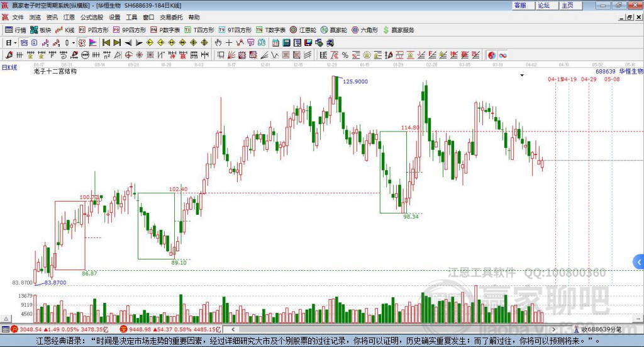Viewport: 644px width, 347px height.
Task: Click the n² number lines tool
Action: click(107, 55)
